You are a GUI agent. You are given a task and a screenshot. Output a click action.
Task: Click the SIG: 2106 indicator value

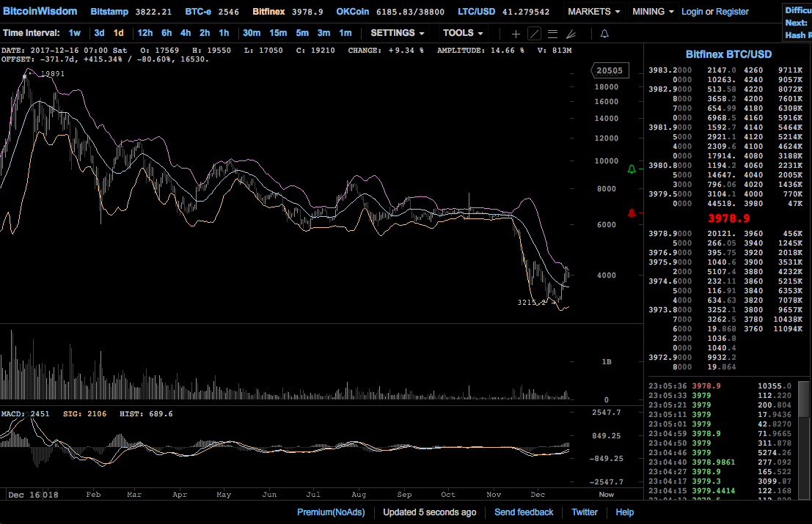[85, 414]
